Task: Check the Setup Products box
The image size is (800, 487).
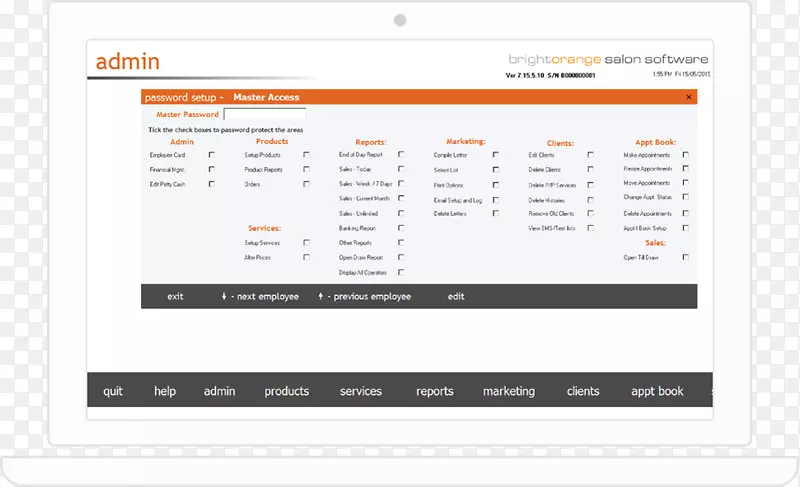Action: [x=306, y=155]
